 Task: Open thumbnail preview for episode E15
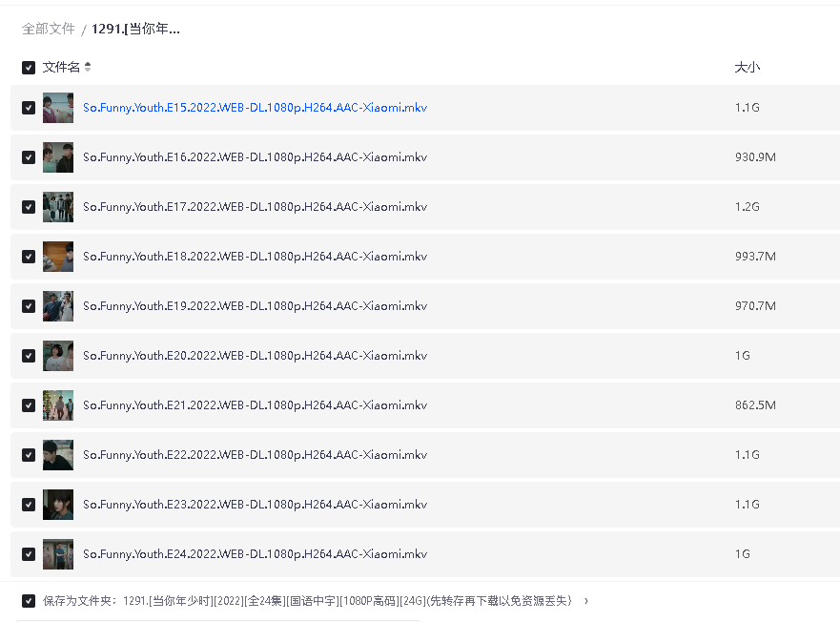pos(58,107)
